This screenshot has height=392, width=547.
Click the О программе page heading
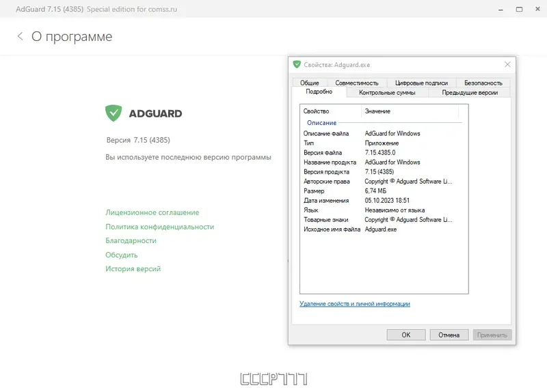tap(72, 37)
